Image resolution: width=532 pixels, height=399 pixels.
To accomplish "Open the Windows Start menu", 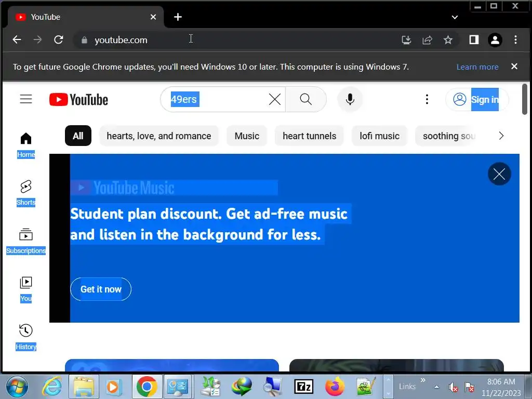I will pos(17,387).
